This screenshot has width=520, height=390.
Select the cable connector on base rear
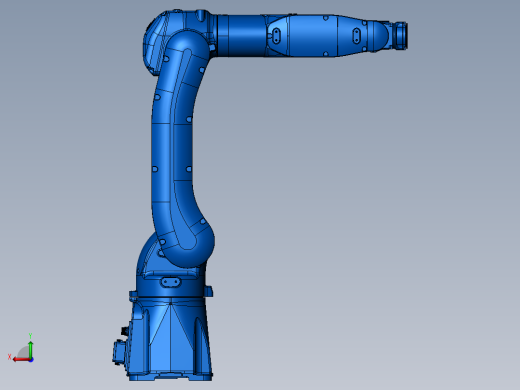[x=118, y=352]
